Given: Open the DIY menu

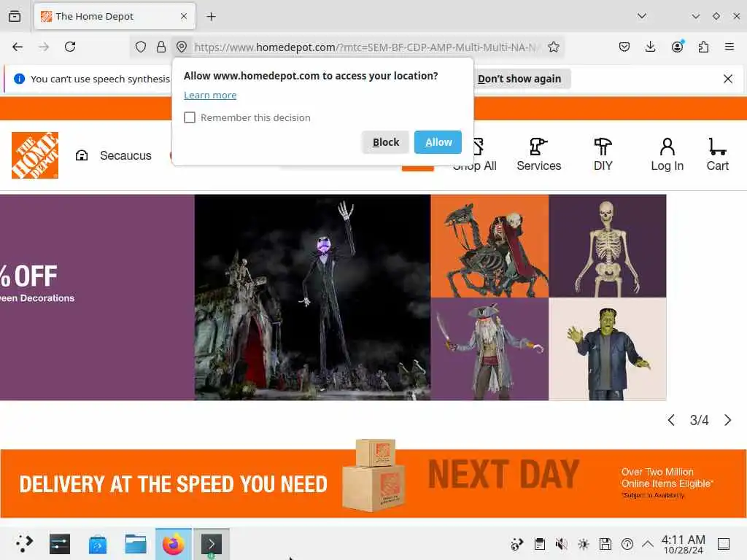Looking at the screenshot, I should click(603, 155).
